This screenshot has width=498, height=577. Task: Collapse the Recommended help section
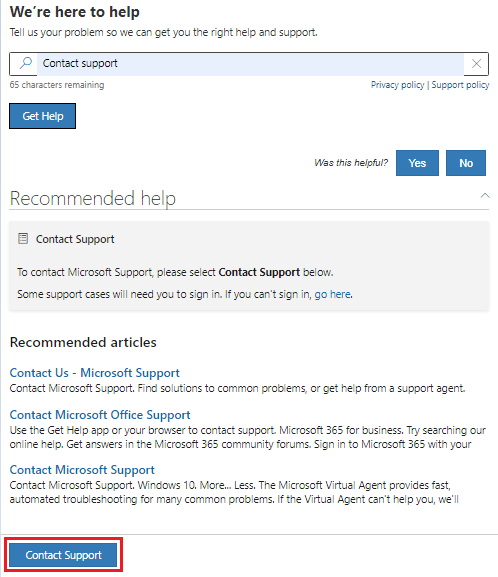485,196
